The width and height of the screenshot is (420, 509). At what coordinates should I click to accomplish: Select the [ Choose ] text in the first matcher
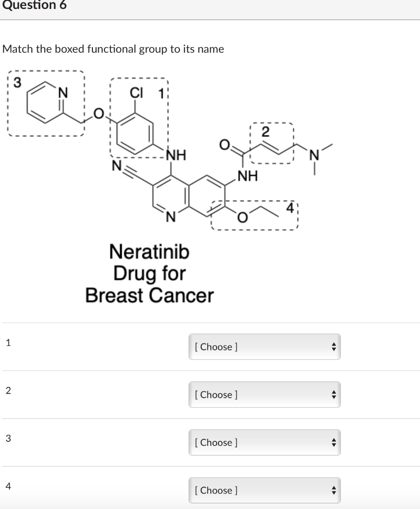point(217,347)
